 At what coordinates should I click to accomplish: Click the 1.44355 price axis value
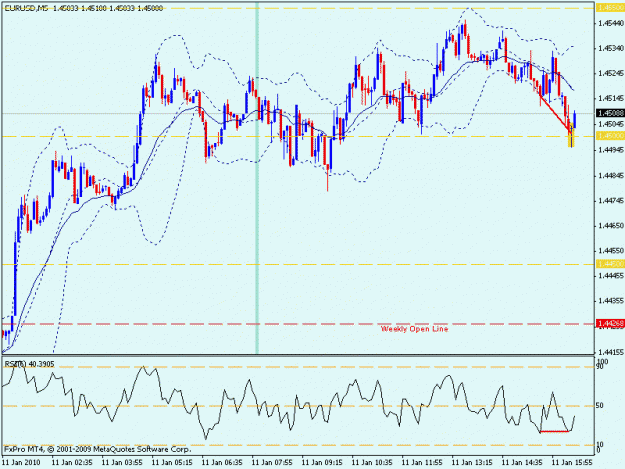[611, 301]
